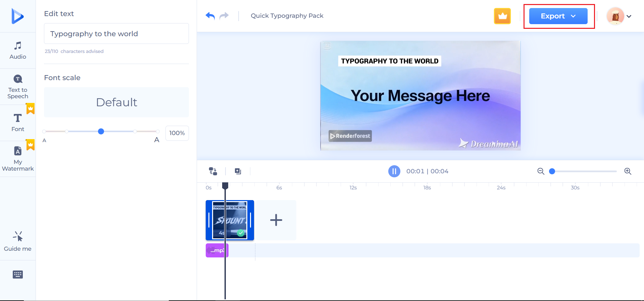Click the Renderforest logo icon

click(x=17, y=16)
